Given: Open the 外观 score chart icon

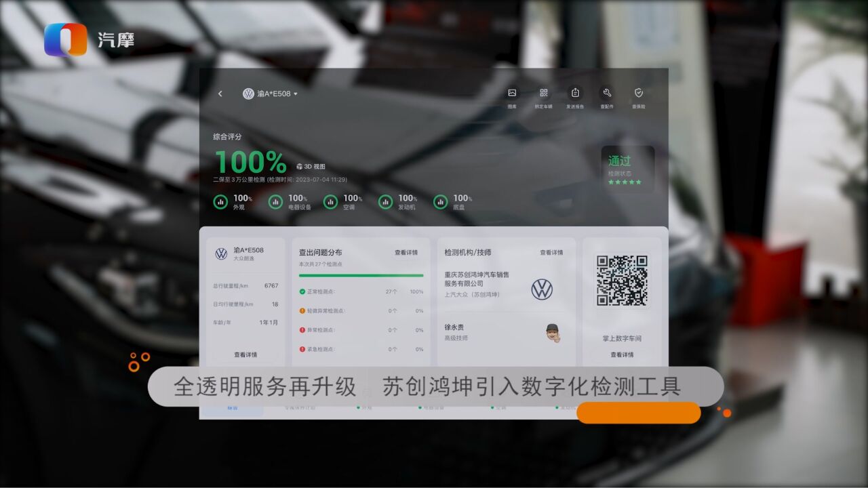Looking at the screenshot, I should 220,201.
